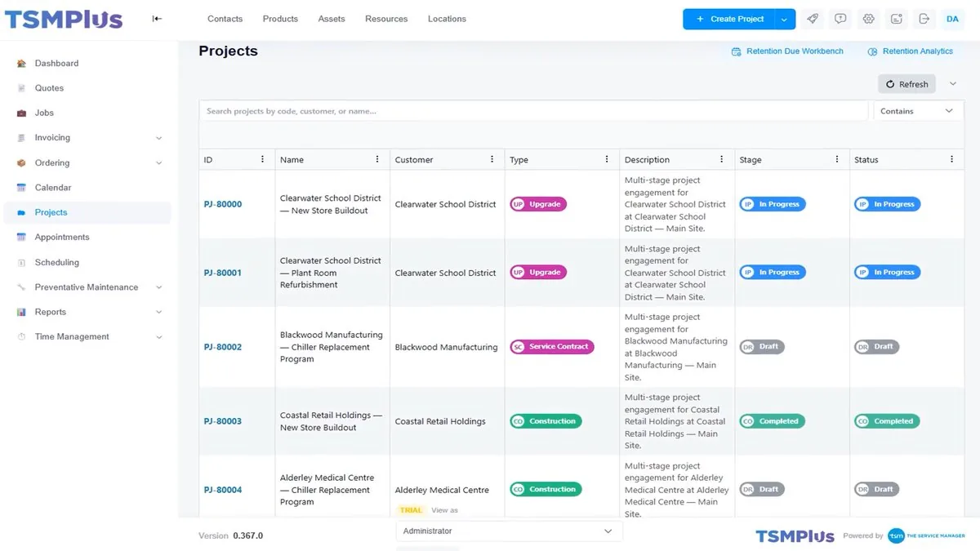Expand the Time Management sidebar section
Image resolution: width=980 pixels, height=551 pixels.
point(158,337)
